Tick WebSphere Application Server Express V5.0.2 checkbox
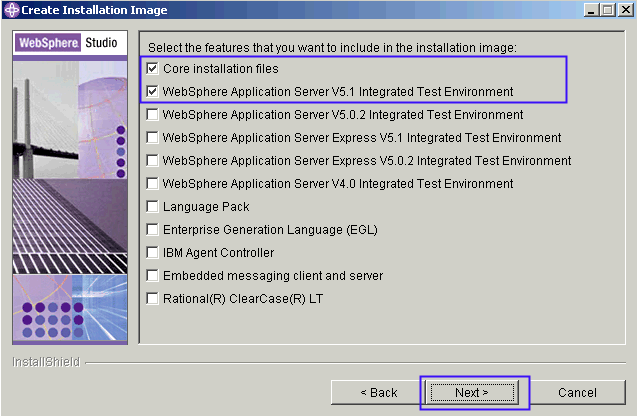The width and height of the screenshot is (637, 416). pyautogui.click(x=152, y=160)
